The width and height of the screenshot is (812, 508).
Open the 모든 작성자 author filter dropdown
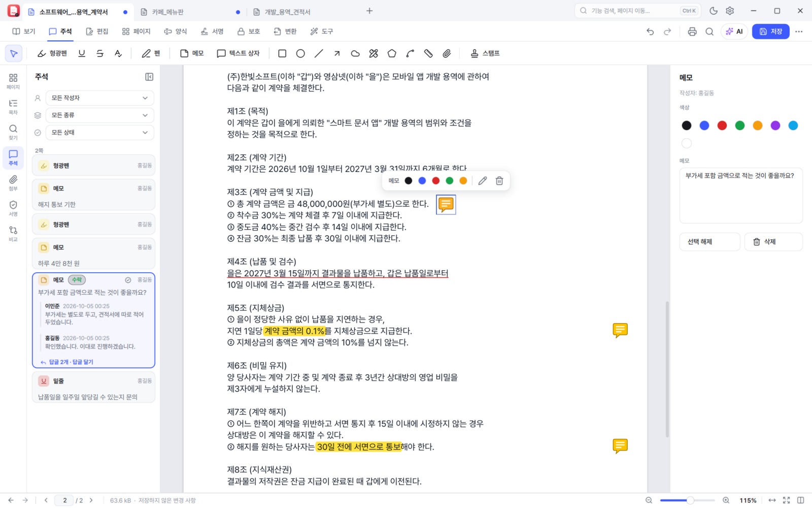[100, 98]
